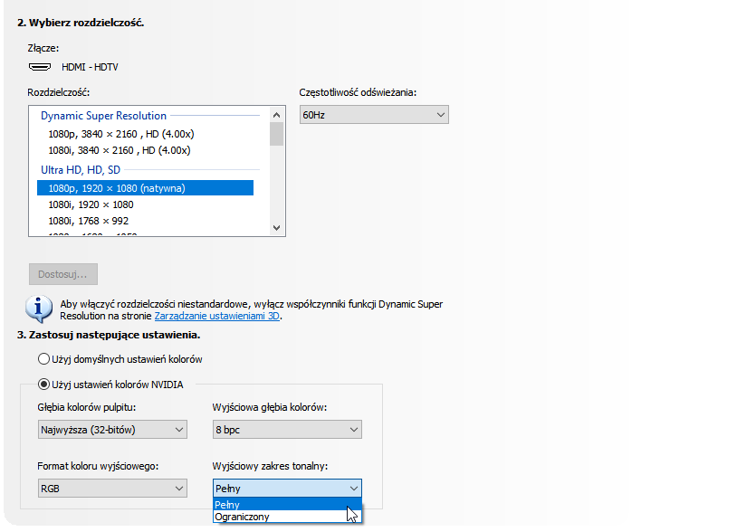Select default color settings radio button
The image size is (756, 532).
pyautogui.click(x=43, y=359)
